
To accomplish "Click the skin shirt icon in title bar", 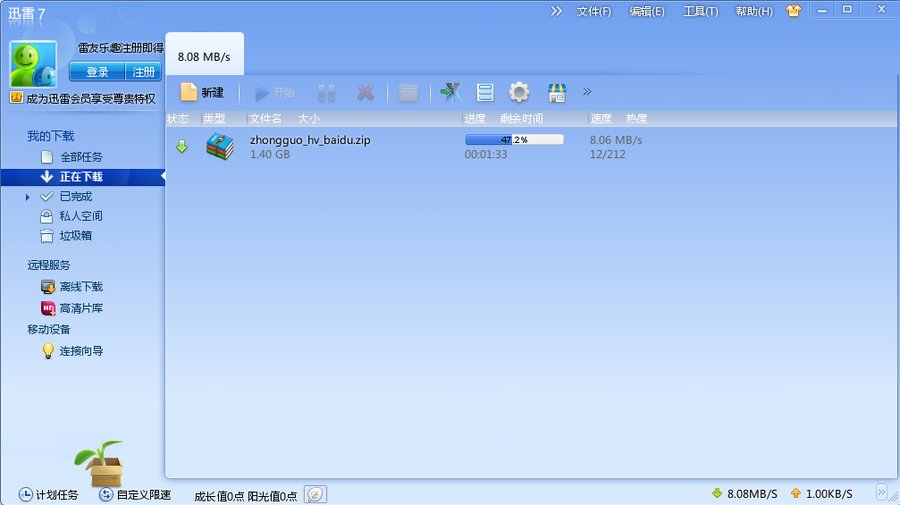I will pyautogui.click(x=794, y=10).
